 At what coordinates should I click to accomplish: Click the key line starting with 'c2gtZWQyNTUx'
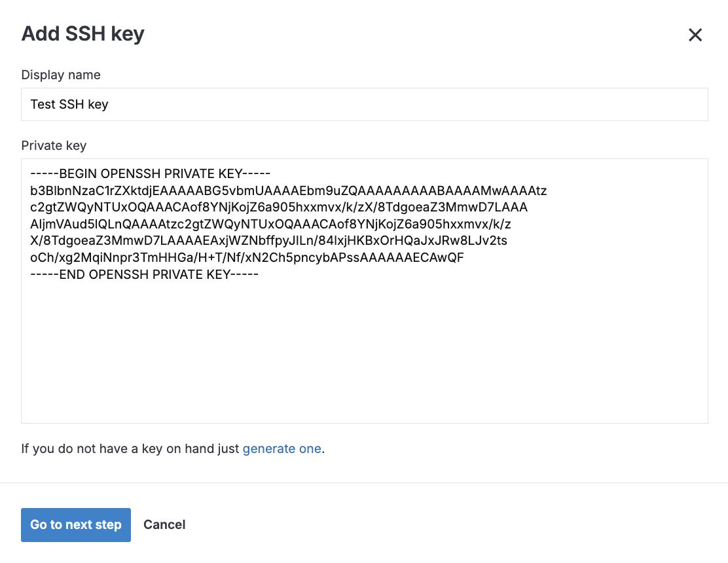(278, 208)
